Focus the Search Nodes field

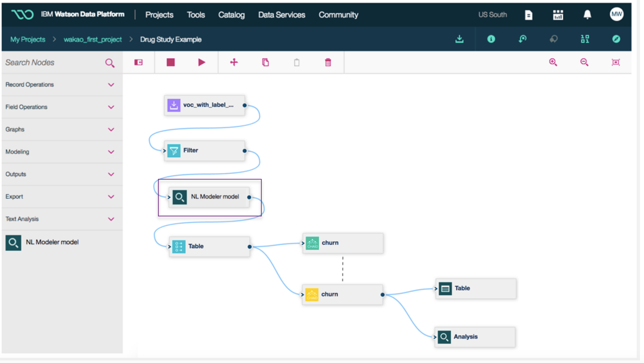tap(52, 62)
